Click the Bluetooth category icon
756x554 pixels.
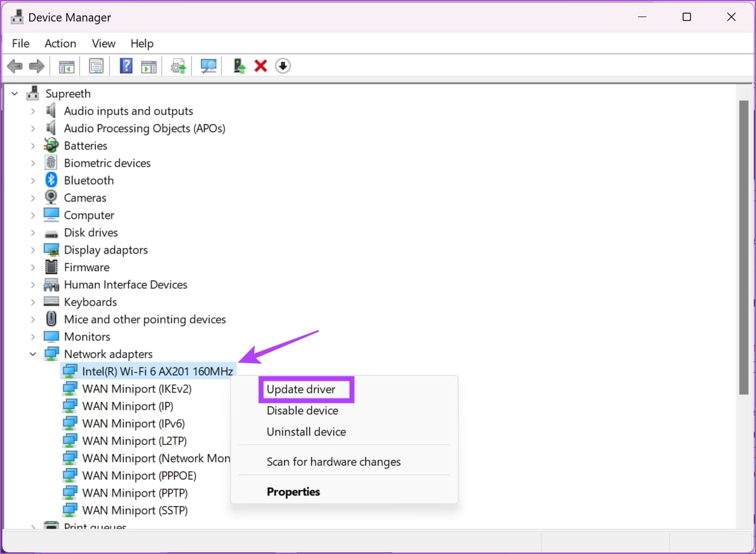click(x=51, y=180)
